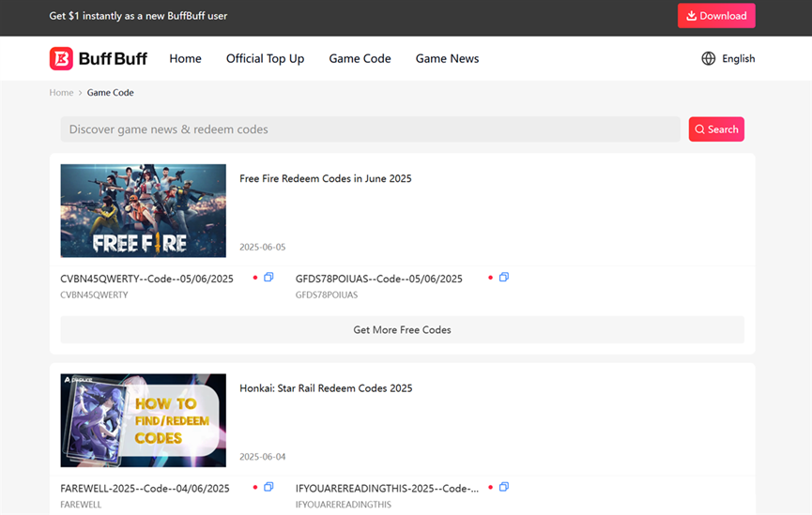Go to Home via breadcrumb

click(62, 93)
